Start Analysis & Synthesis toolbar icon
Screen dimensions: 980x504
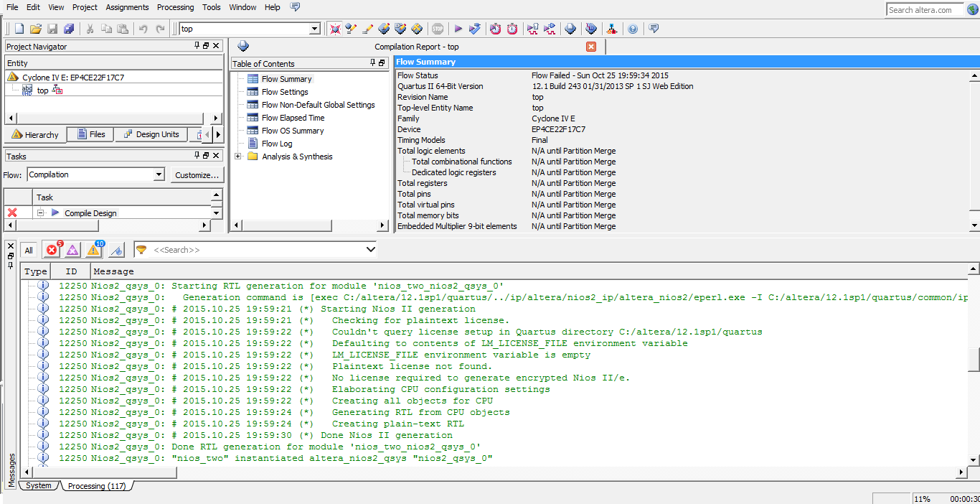[x=475, y=29]
